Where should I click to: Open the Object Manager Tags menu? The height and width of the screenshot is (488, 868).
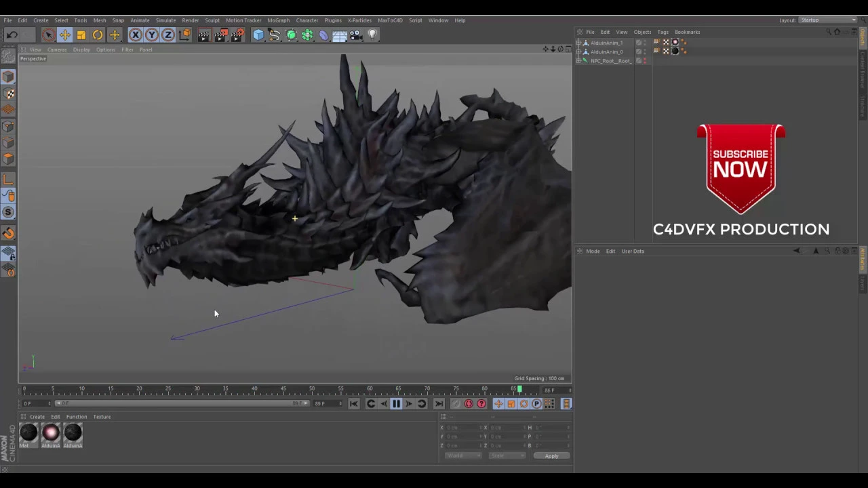point(663,32)
